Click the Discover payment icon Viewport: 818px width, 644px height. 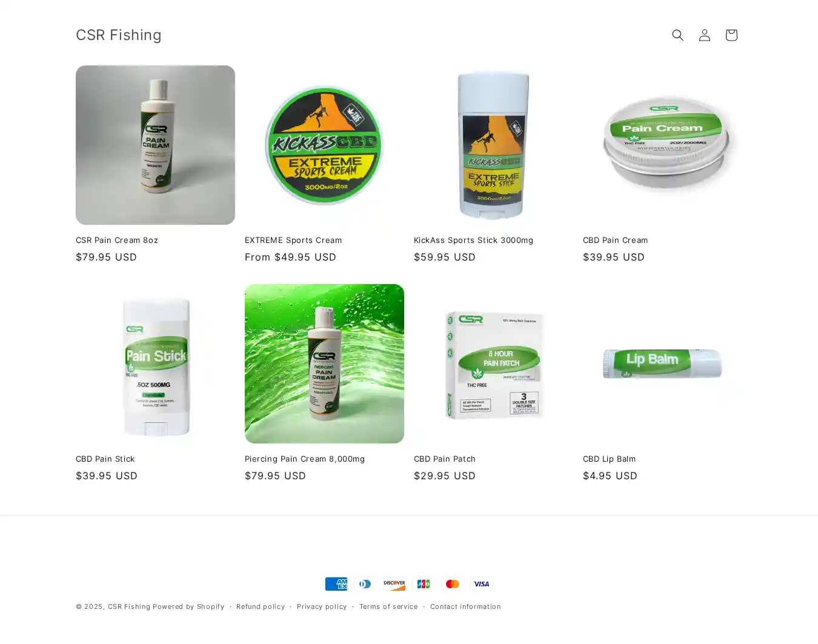(x=394, y=584)
